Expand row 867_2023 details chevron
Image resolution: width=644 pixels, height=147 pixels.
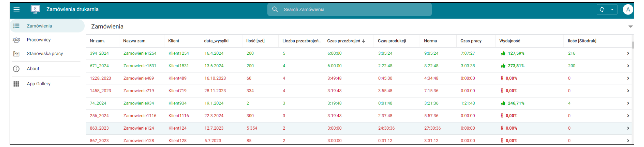click(628, 141)
